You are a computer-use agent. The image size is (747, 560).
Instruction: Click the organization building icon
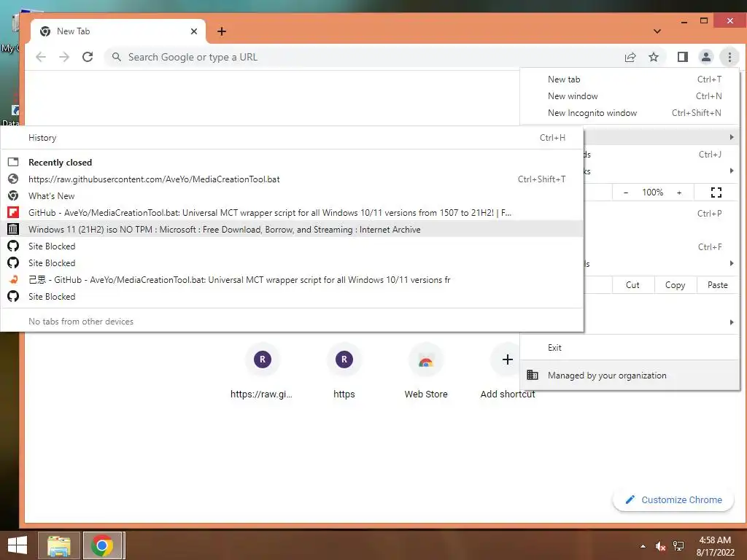(x=532, y=376)
